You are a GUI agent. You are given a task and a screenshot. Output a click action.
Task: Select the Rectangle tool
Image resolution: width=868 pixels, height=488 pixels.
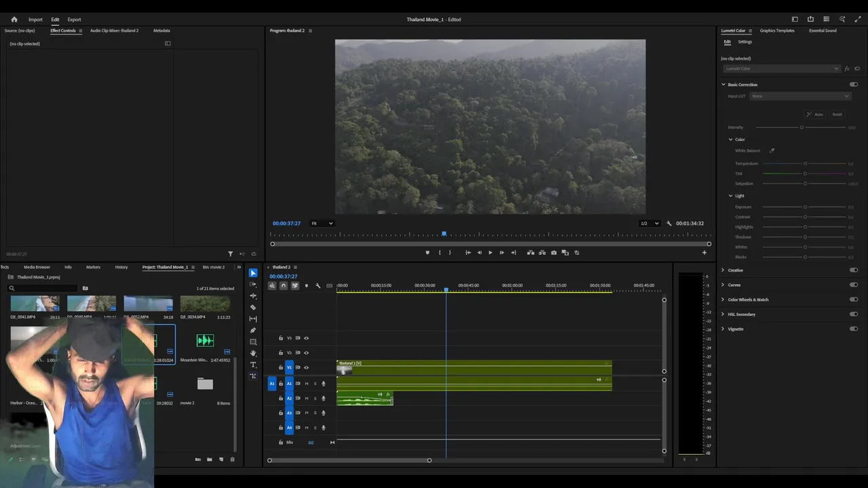point(253,342)
